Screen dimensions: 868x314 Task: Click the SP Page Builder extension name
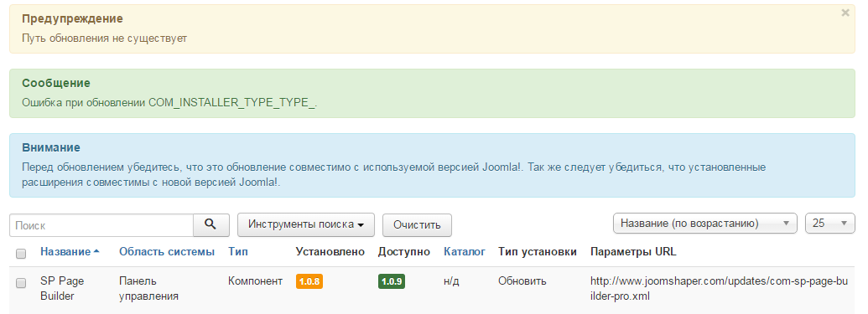click(x=62, y=289)
